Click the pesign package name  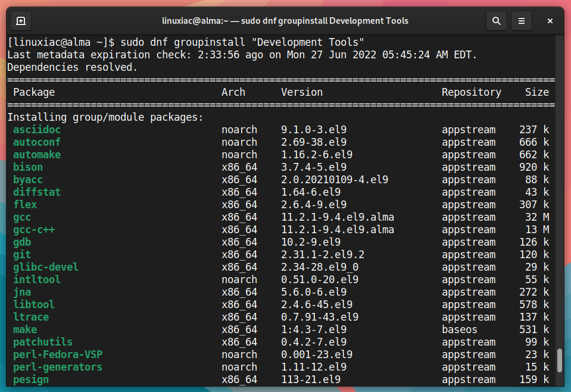coord(31,380)
